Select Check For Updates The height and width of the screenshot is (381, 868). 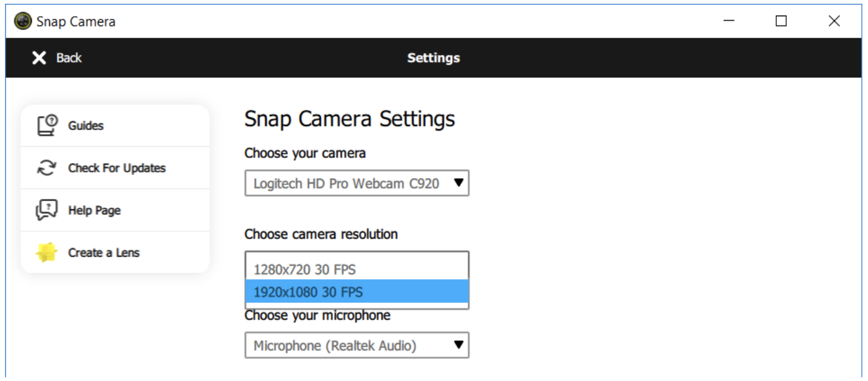(115, 168)
